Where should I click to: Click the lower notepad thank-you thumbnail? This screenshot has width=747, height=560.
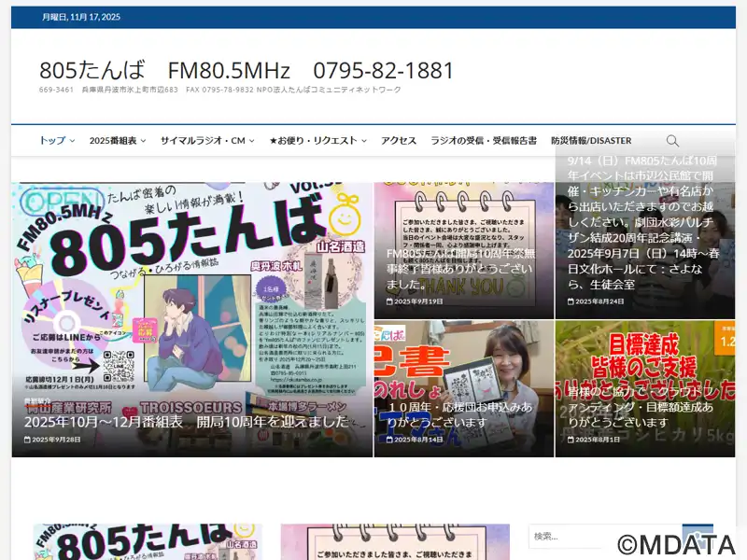tap(395, 542)
